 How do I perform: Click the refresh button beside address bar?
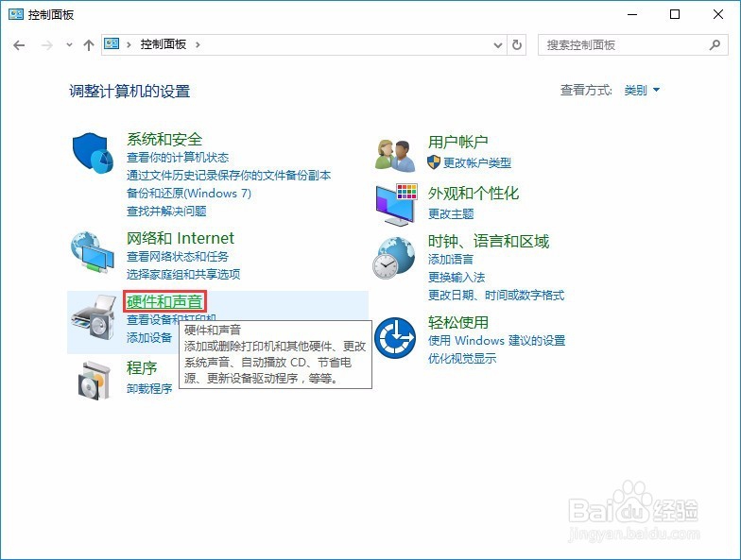517,45
